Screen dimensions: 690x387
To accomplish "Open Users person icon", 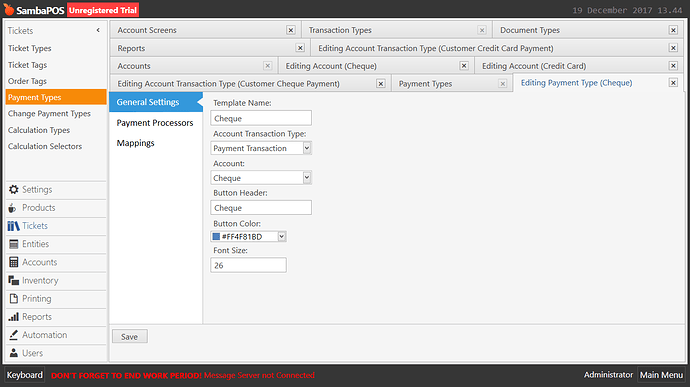I will [14, 353].
